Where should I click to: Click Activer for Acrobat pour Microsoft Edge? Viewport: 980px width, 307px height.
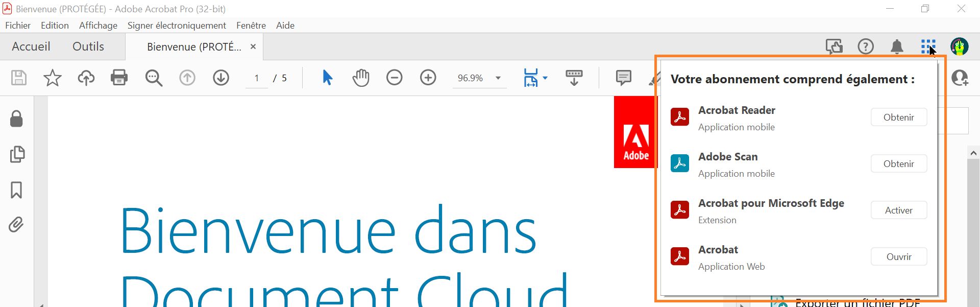(x=899, y=210)
